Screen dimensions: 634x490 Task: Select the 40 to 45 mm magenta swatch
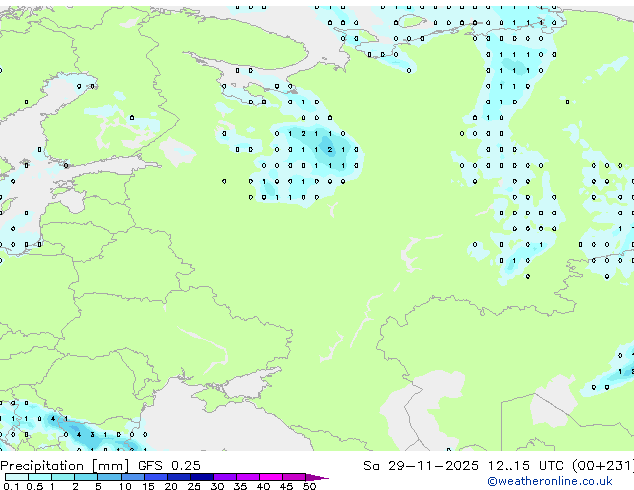(271, 477)
